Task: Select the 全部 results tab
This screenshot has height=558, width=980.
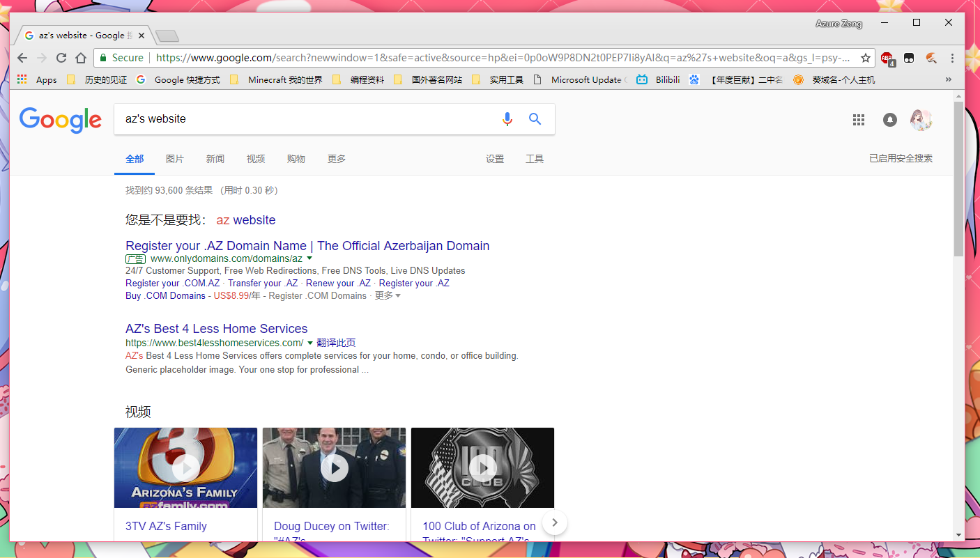Action: pyautogui.click(x=135, y=159)
